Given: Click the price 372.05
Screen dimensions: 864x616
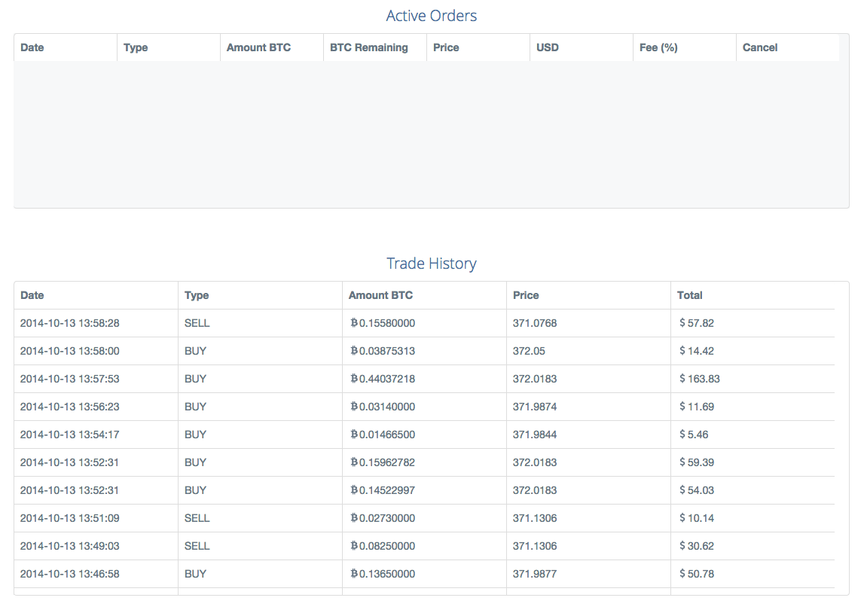Looking at the screenshot, I should pyautogui.click(x=529, y=351).
